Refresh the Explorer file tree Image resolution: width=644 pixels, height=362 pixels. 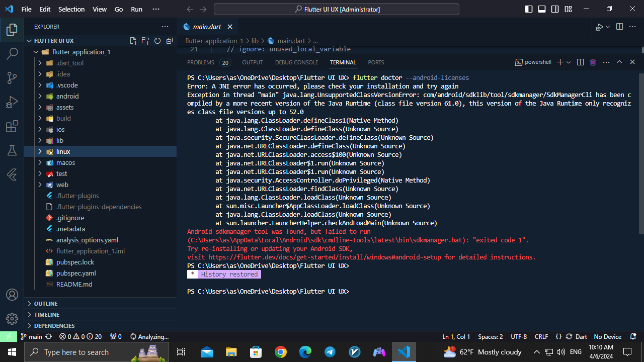[x=157, y=41]
